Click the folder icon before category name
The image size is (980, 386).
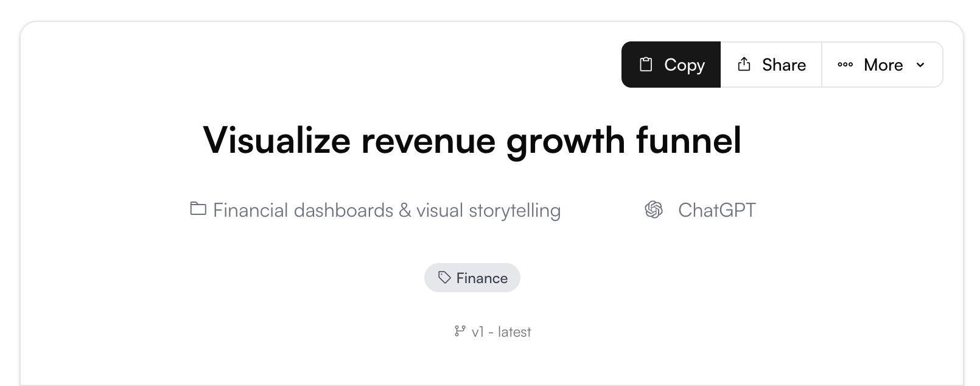(x=198, y=209)
